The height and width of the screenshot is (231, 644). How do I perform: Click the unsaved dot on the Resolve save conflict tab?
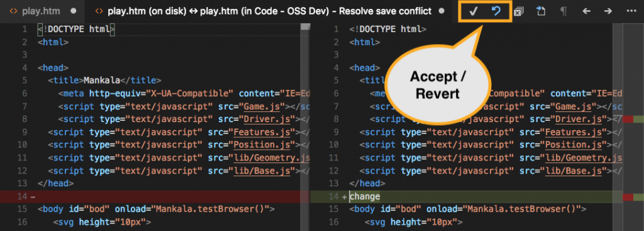(441, 11)
